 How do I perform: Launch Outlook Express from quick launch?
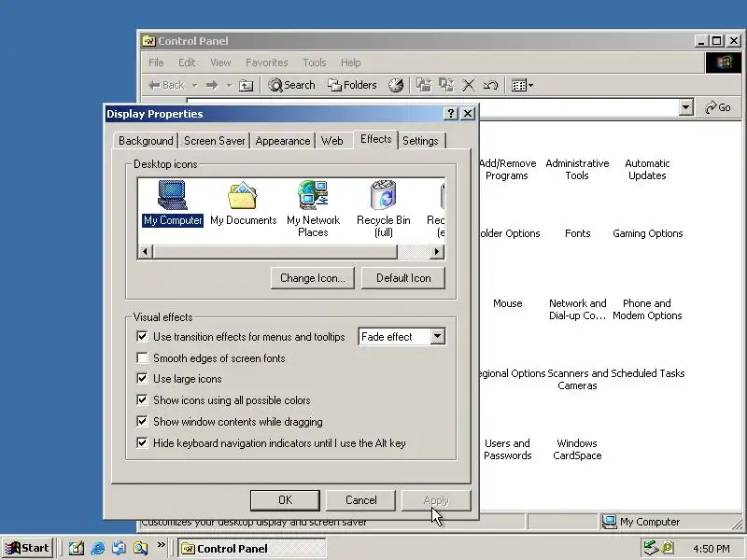click(120, 548)
